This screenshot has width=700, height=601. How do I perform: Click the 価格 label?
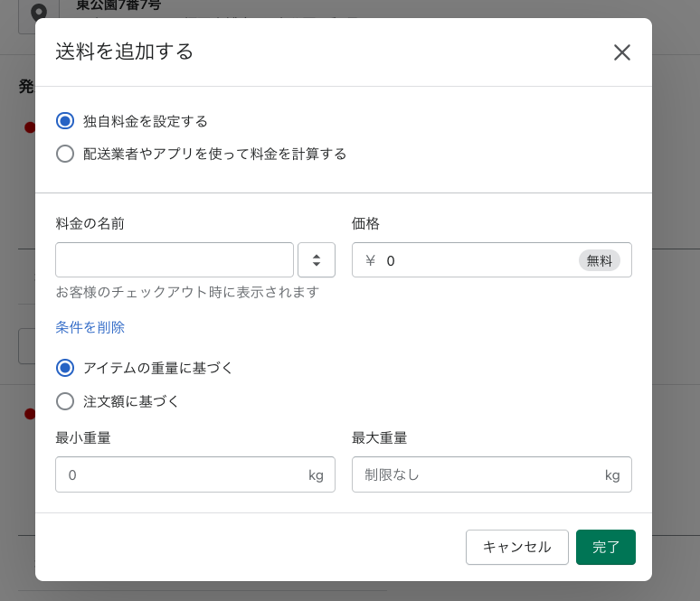click(x=365, y=223)
